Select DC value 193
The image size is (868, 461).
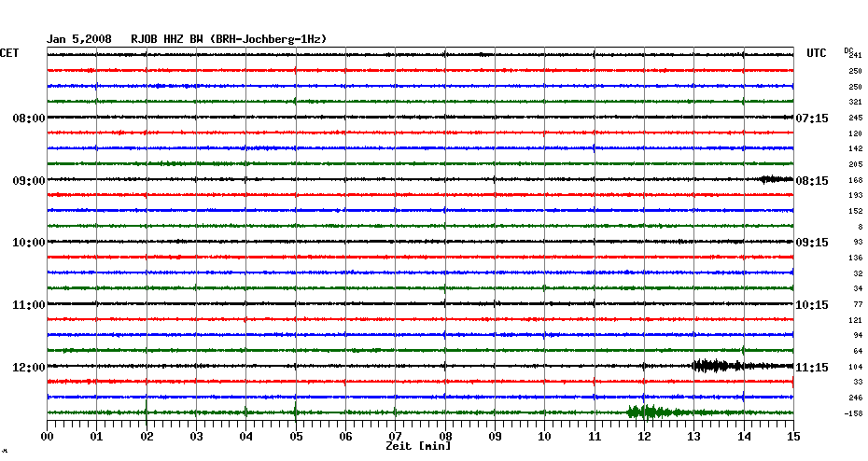(855, 195)
